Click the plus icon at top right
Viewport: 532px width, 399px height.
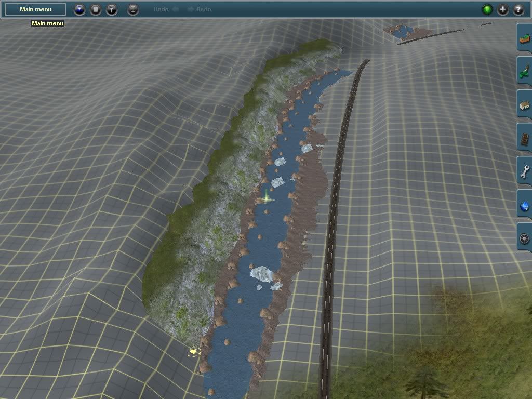coord(503,9)
